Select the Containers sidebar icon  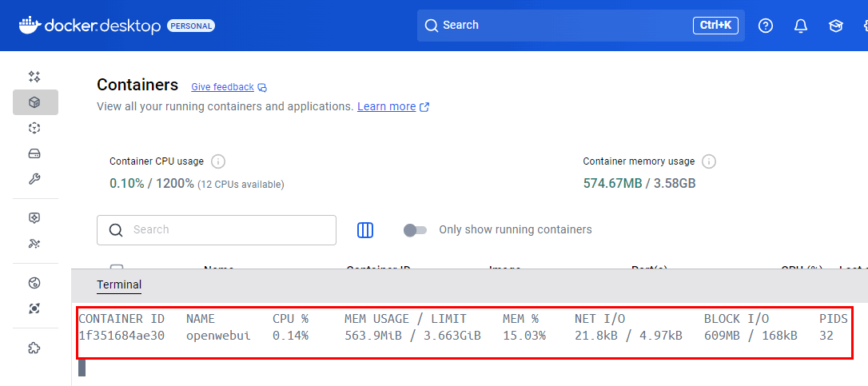tap(34, 102)
